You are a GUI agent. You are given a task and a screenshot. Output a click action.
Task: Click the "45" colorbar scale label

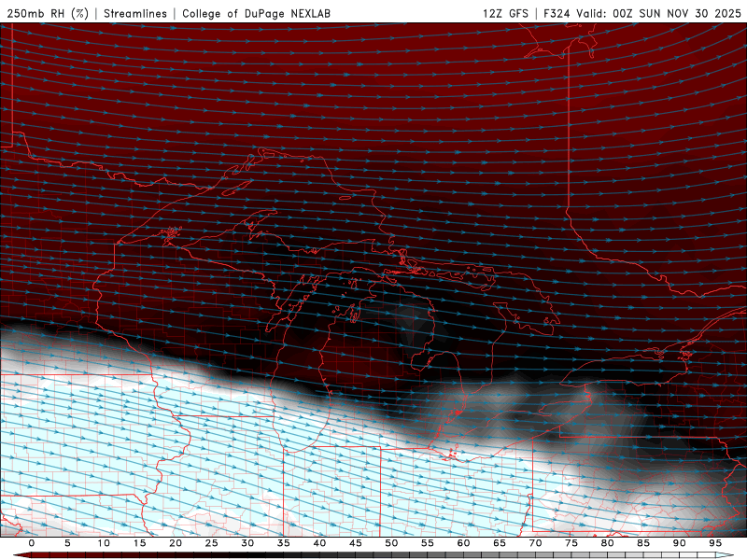[356, 543]
